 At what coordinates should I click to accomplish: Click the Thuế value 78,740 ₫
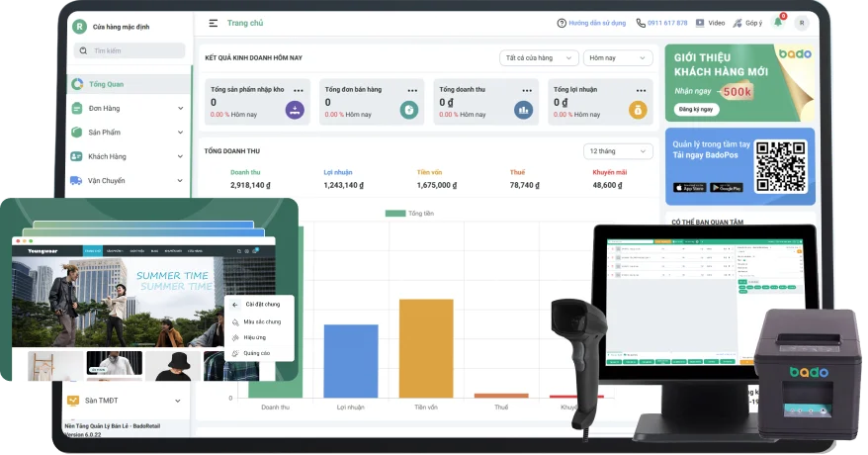[524, 185]
